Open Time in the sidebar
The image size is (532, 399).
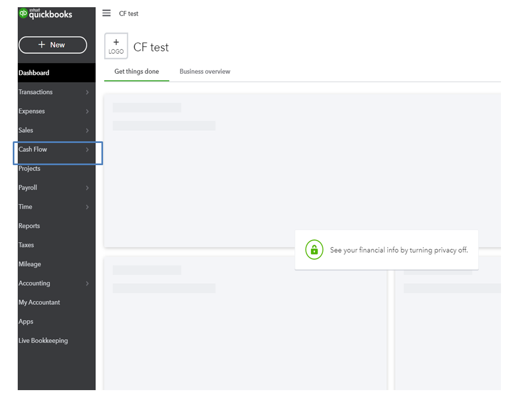click(25, 207)
